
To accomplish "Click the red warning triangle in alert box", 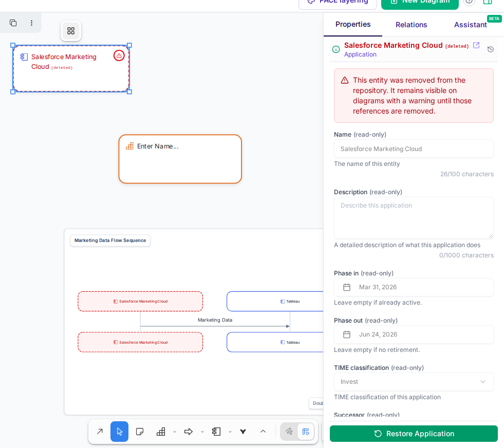I will [x=345, y=80].
